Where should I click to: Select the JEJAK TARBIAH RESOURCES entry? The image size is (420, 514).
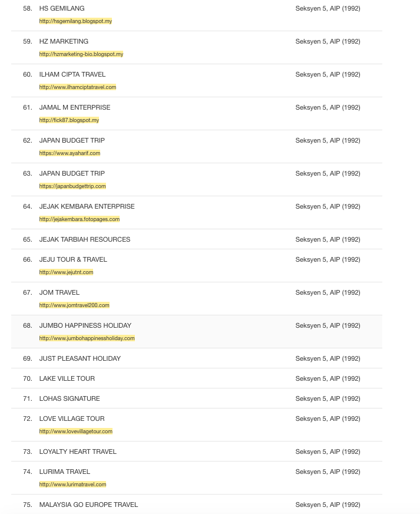[x=85, y=239]
